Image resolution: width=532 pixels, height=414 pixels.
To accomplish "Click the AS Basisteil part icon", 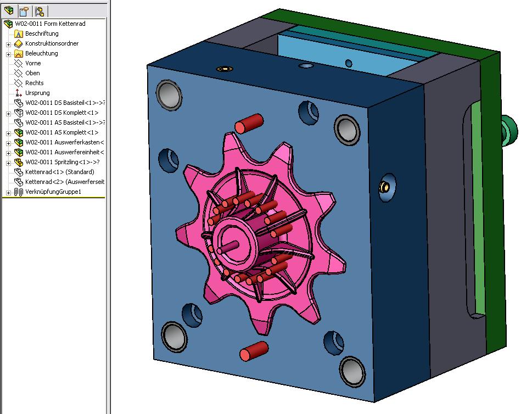I will (19, 122).
